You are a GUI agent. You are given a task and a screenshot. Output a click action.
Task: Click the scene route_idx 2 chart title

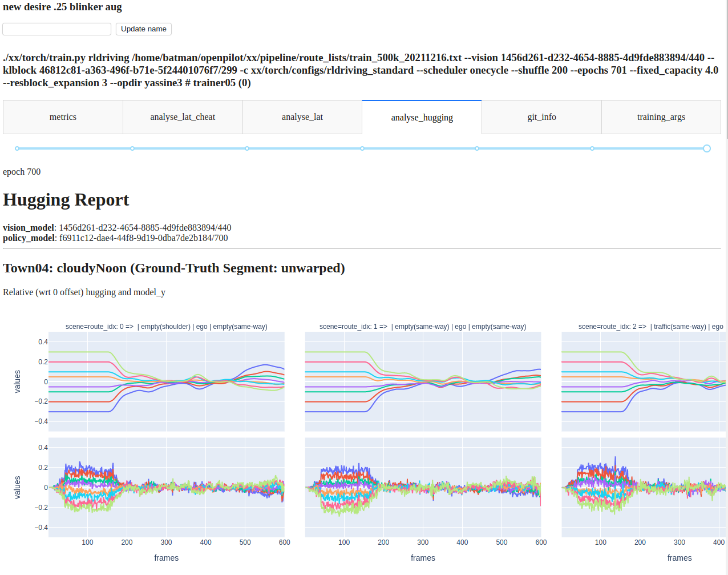pos(651,327)
